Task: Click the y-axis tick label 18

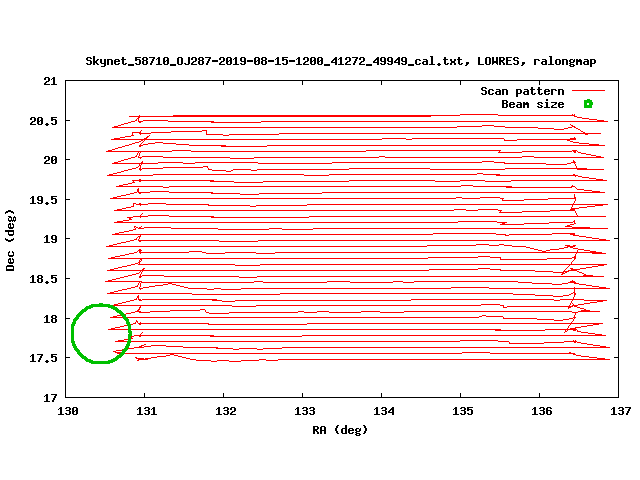Action: click(51, 319)
